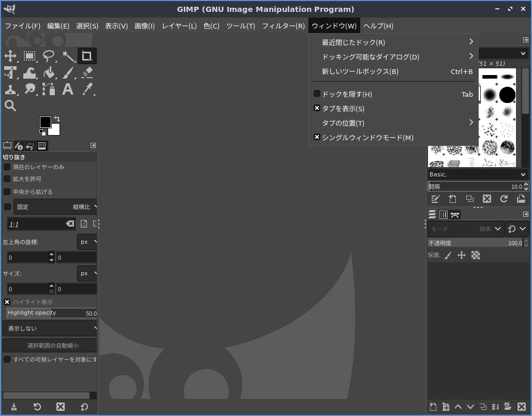Screen dimensions: 532x416
Task: Enable すべての可視レイヤーを対象 checkbox
Action: point(7,359)
